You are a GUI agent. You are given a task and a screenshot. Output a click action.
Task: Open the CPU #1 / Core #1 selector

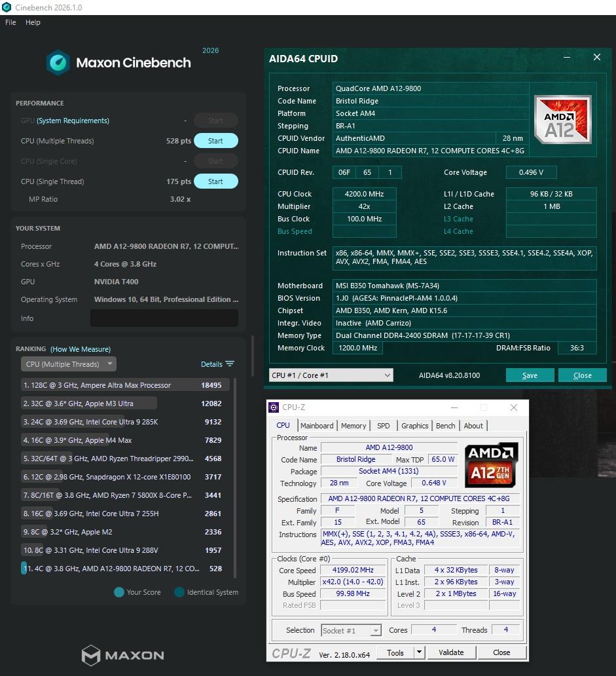[331, 375]
